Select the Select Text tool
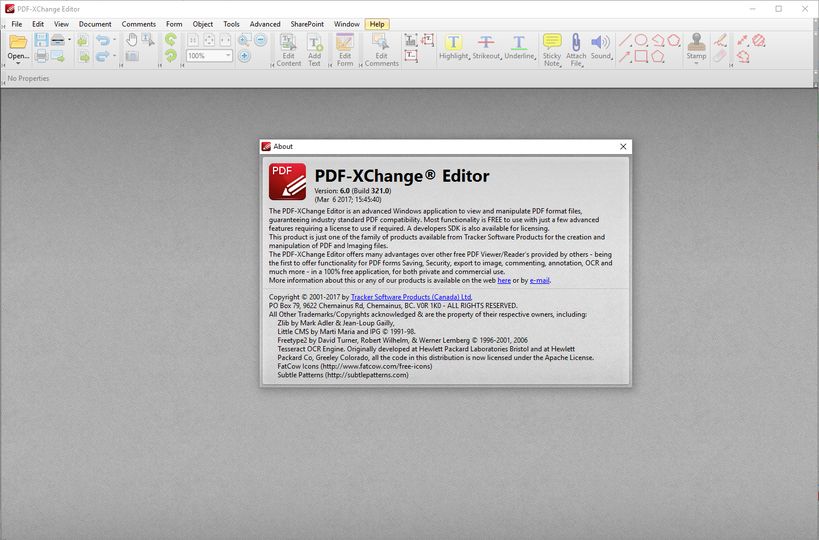Viewport: 819px width, 540px height. tap(148, 40)
